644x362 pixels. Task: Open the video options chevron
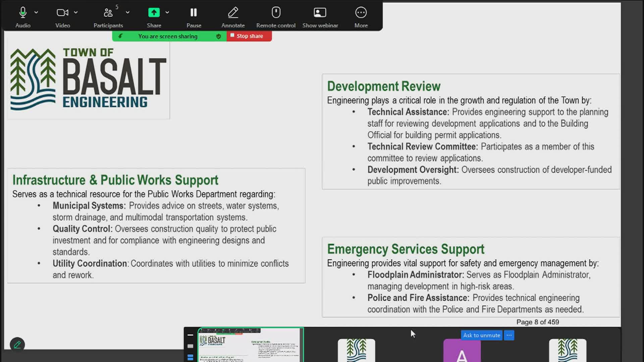(76, 12)
